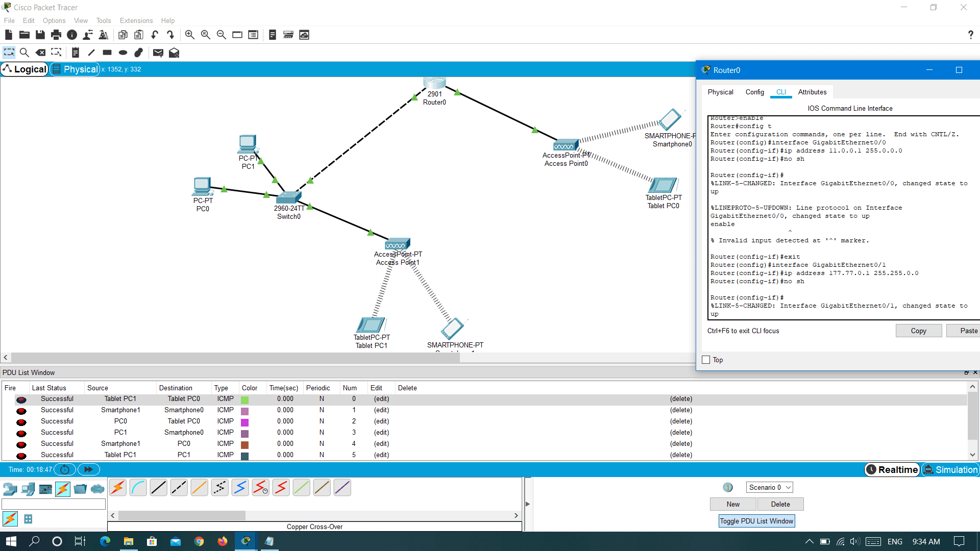Create New scenario

click(x=733, y=504)
